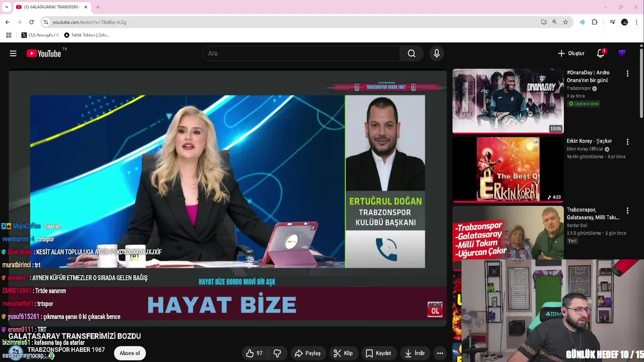Open the Erkin Koray Official channel link
The width and height of the screenshot is (644, 362).
pos(585,149)
